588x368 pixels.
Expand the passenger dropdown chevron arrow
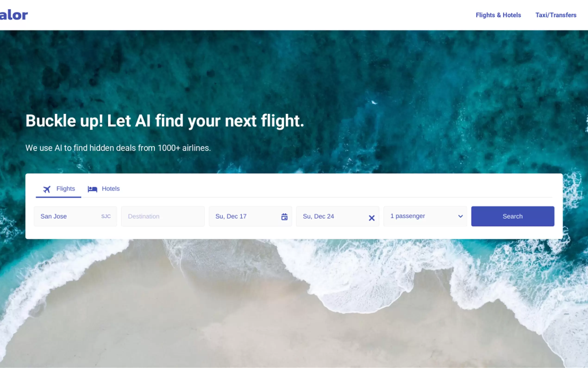point(460,216)
